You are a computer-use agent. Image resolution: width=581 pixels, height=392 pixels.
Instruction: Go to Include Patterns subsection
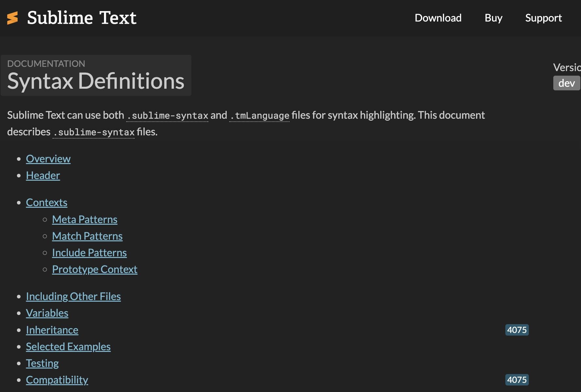pyautogui.click(x=89, y=253)
